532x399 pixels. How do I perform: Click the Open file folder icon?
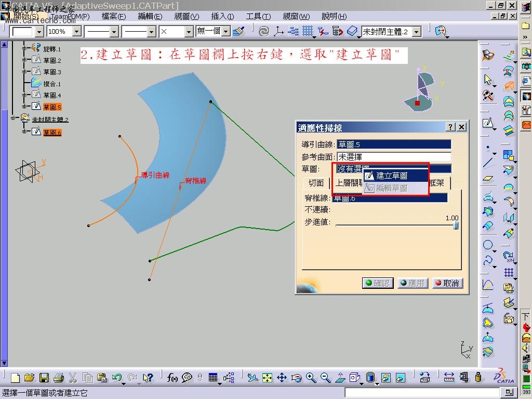(x=30, y=377)
